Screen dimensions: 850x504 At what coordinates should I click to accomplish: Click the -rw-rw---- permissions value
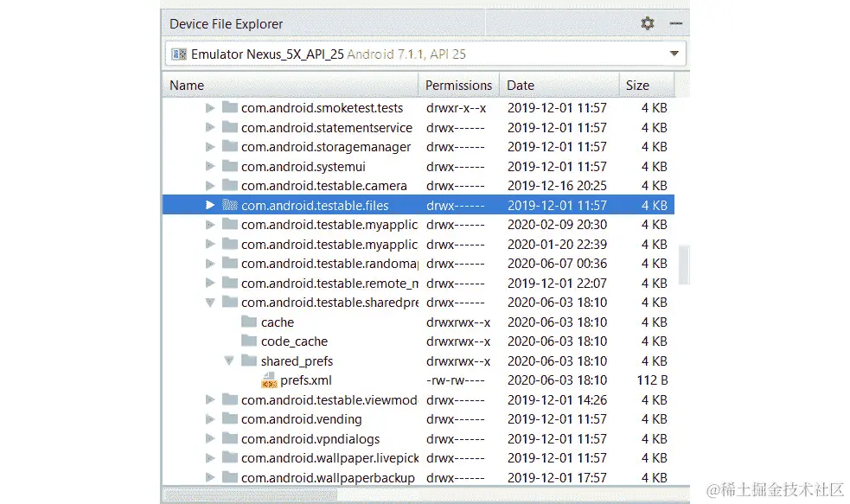(x=456, y=380)
